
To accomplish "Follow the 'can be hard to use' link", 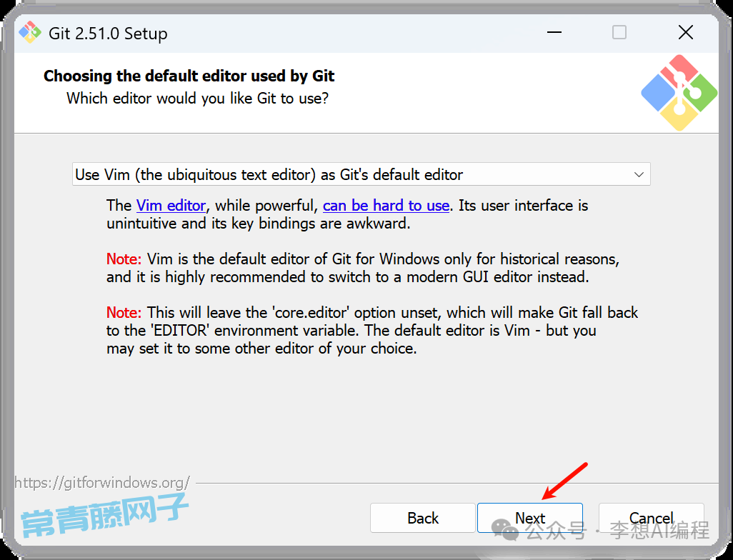I will [386, 206].
